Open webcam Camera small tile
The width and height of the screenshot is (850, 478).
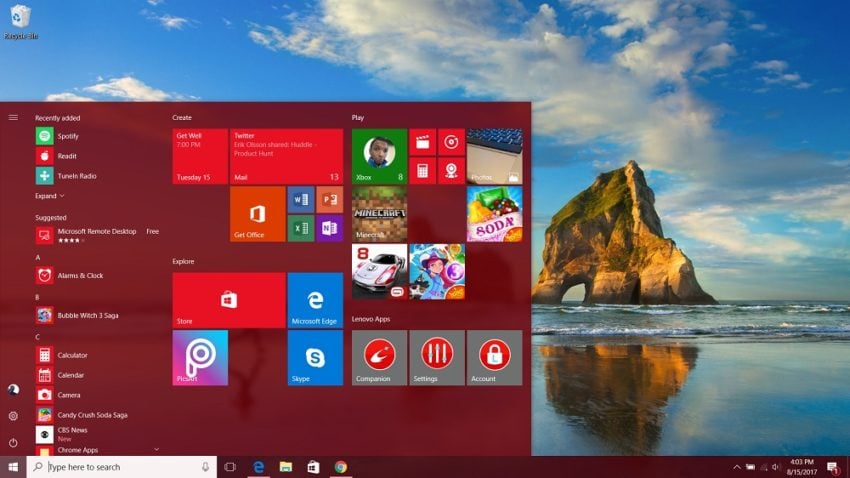click(x=451, y=171)
